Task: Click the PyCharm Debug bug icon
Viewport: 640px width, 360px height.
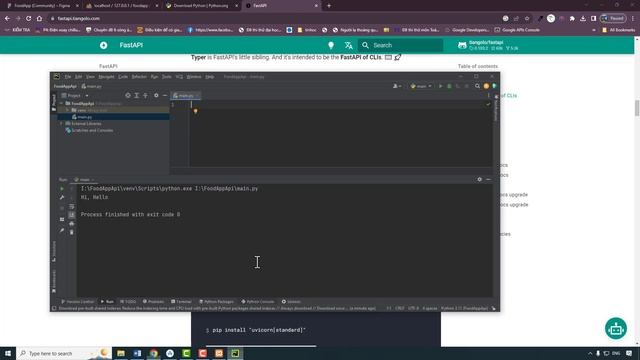Action: tap(449, 86)
